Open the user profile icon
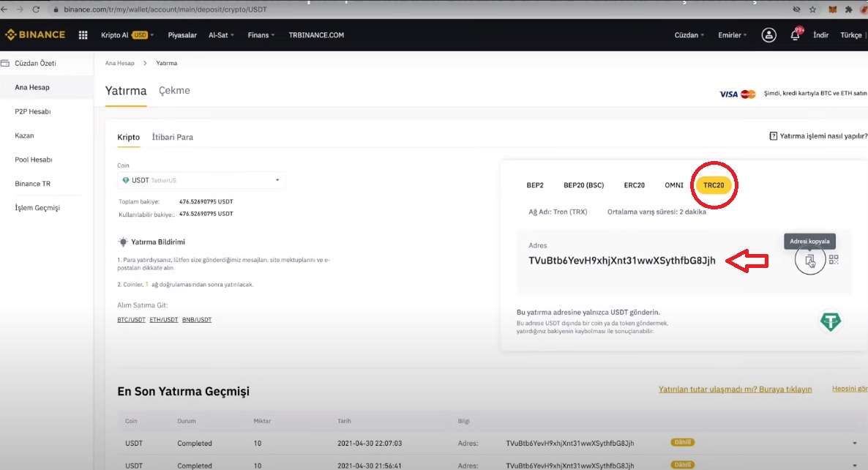Viewport: 868px width, 470px height. pos(768,35)
